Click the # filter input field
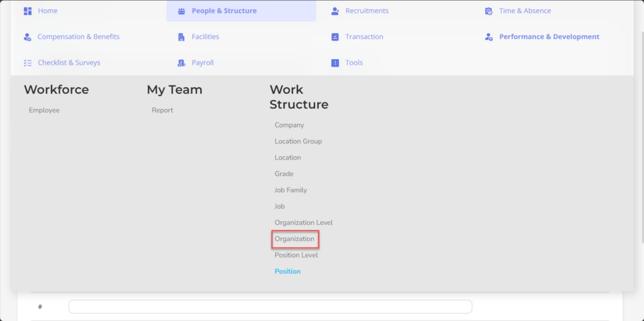This screenshot has width=644, height=321. coord(270,307)
